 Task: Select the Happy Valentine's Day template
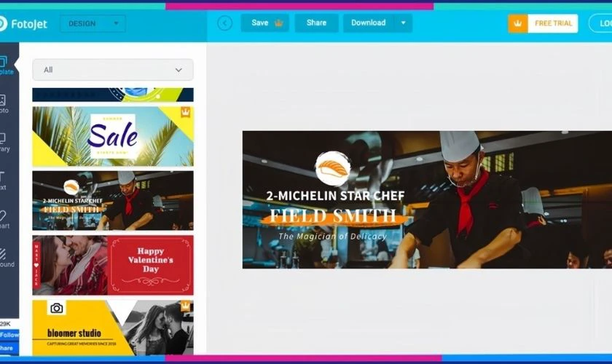pos(113,265)
